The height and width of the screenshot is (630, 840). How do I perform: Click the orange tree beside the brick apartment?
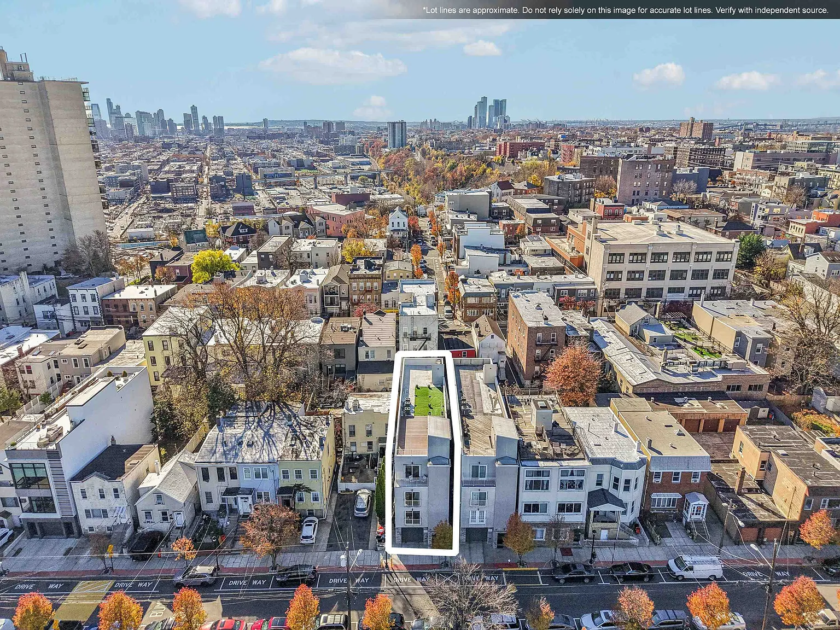click(x=573, y=375)
